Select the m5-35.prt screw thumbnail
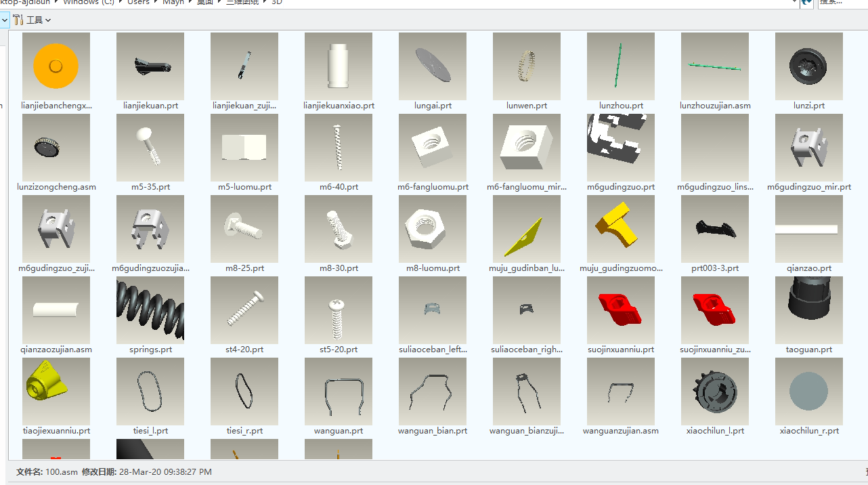868x485 pixels. tap(150, 148)
